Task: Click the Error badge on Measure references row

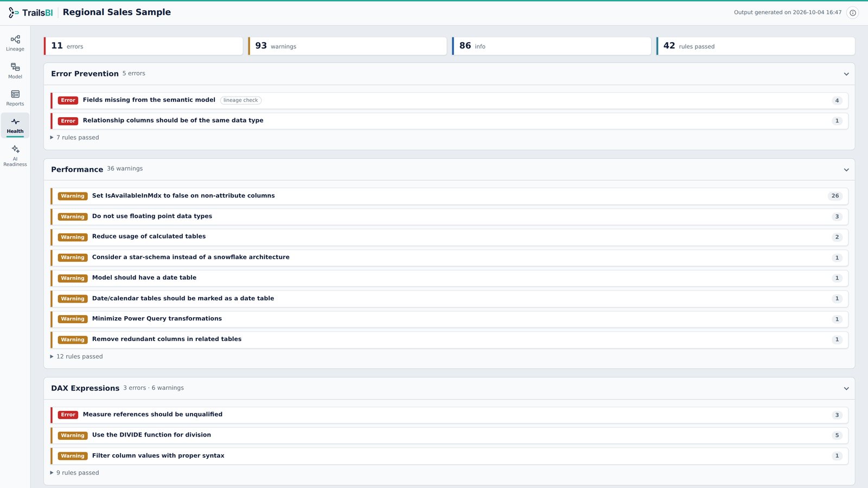Action: (68, 415)
